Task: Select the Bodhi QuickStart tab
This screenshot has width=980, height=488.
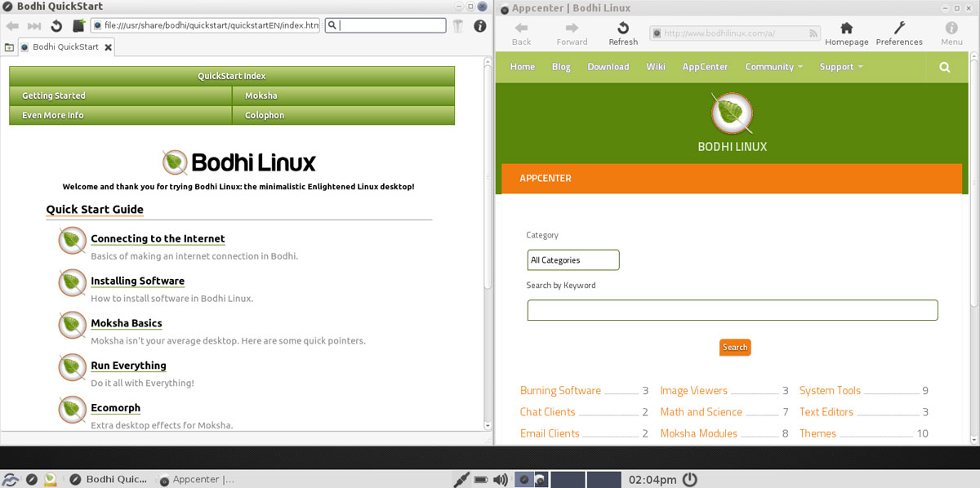Action: [x=66, y=47]
